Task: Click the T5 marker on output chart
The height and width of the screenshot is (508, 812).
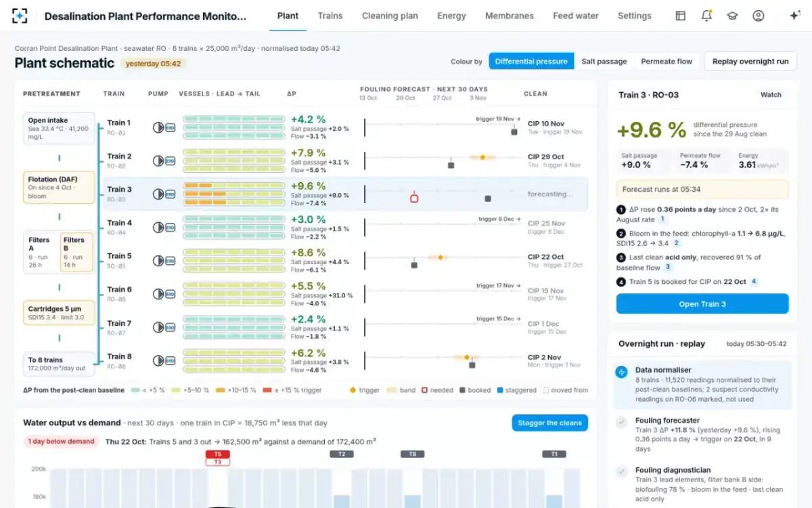Action: pyautogui.click(x=218, y=454)
